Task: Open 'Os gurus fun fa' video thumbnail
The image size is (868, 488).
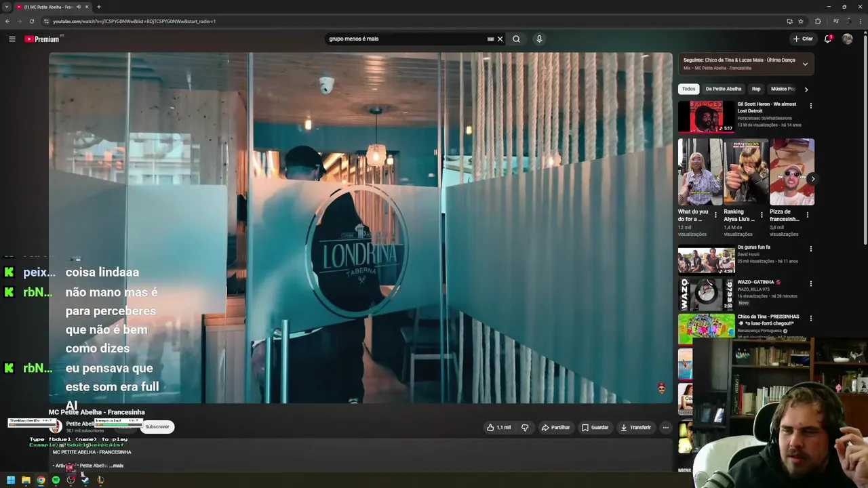Action: click(x=706, y=260)
